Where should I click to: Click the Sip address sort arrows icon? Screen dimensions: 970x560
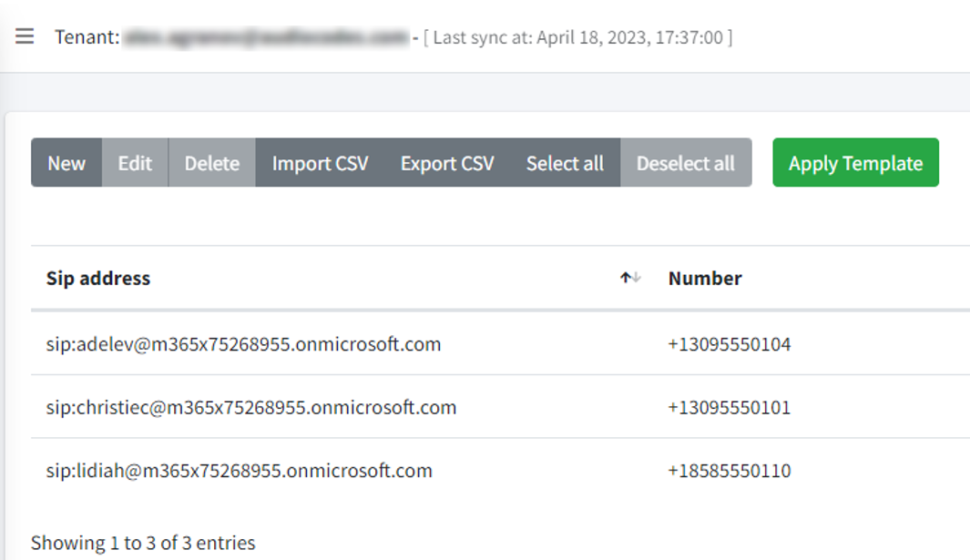630,278
